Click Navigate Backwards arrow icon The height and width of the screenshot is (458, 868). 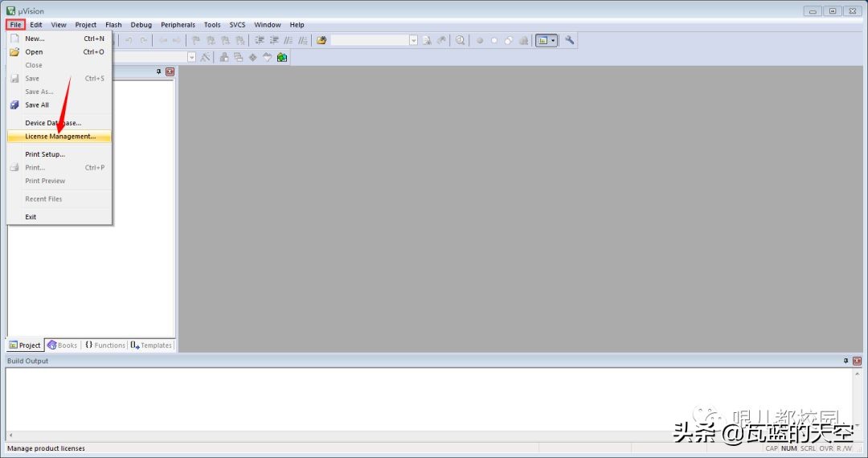coord(163,40)
